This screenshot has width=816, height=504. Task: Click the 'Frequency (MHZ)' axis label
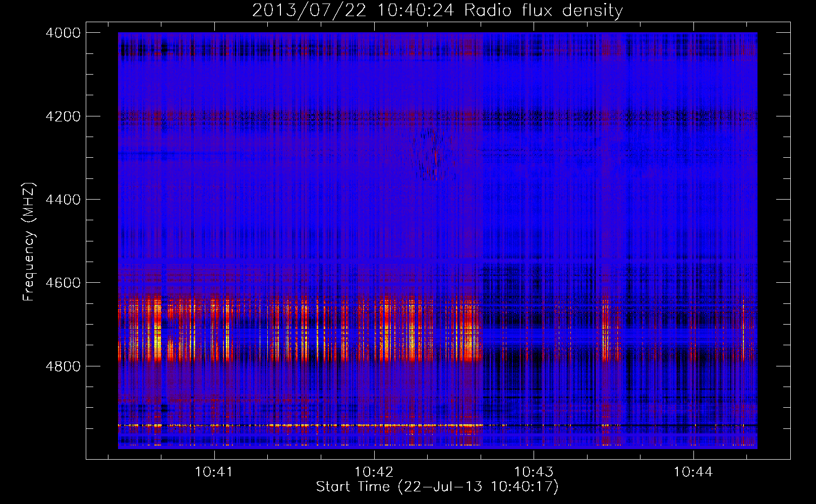click(29, 241)
